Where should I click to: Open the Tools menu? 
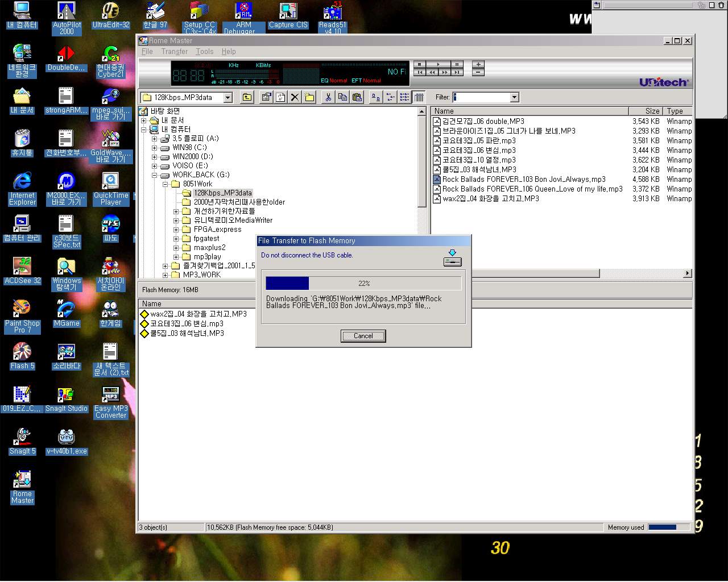[204, 52]
